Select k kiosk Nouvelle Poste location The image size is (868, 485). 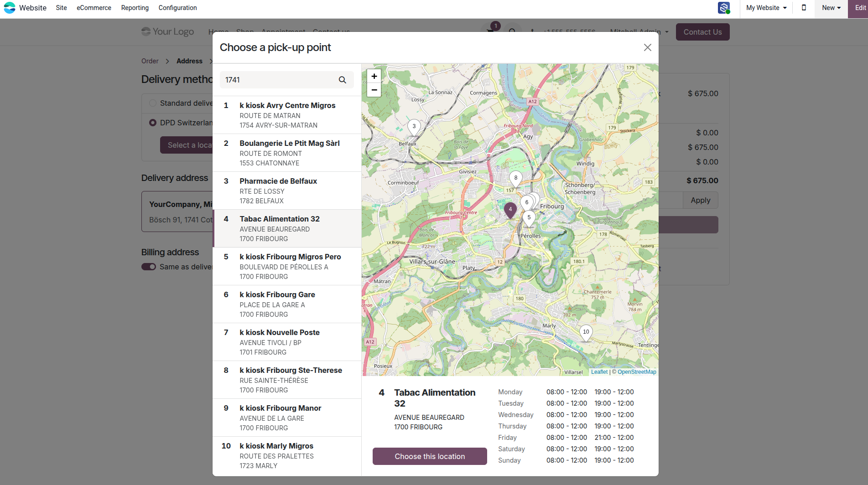pyautogui.click(x=287, y=342)
